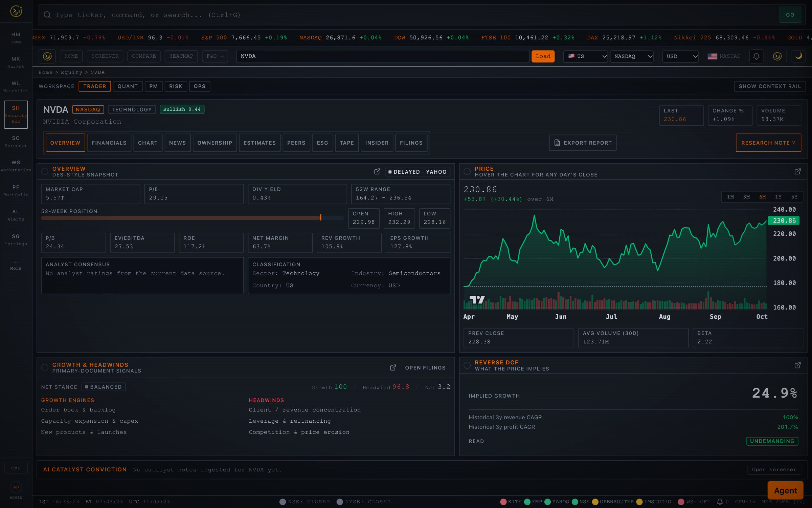Click the terminal logo icon in top-left corner
The image size is (812, 508).
click(x=16, y=11)
